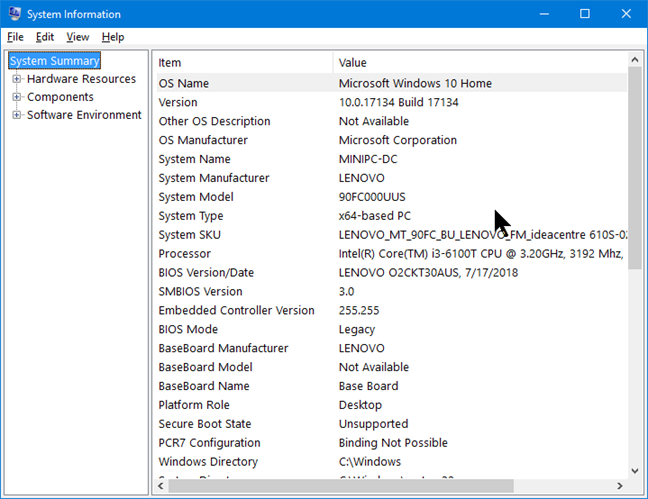Click value 10.0.17134 Build 17134
This screenshot has height=499, width=648.
[x=399, y=102]
